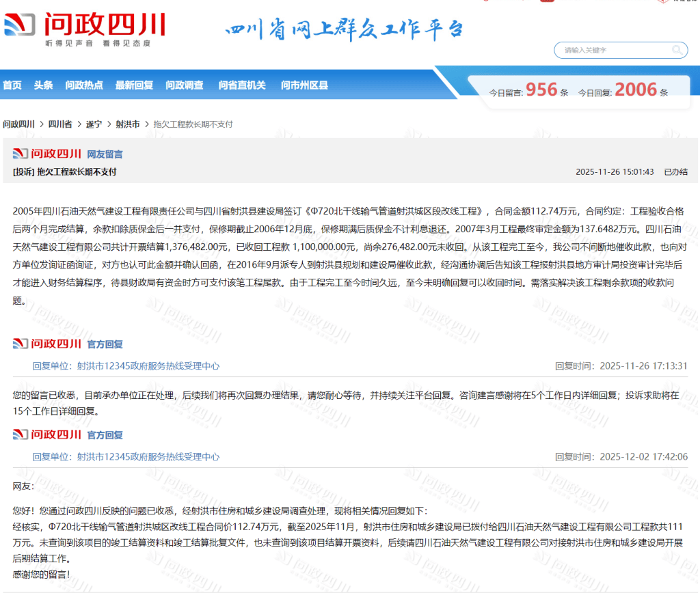The image size is (700, 593).
Task: Go to the 头条 navigation item
Action: point(44,85)
